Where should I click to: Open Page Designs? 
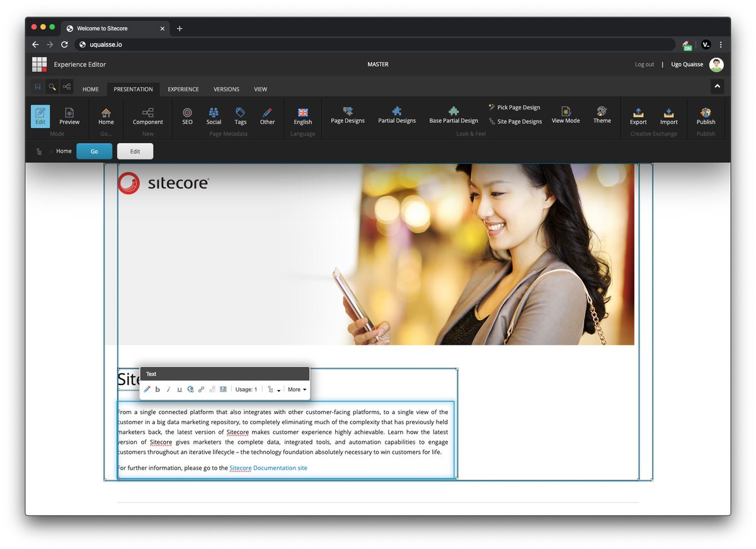pyautogui.click(x=348, y=115)
